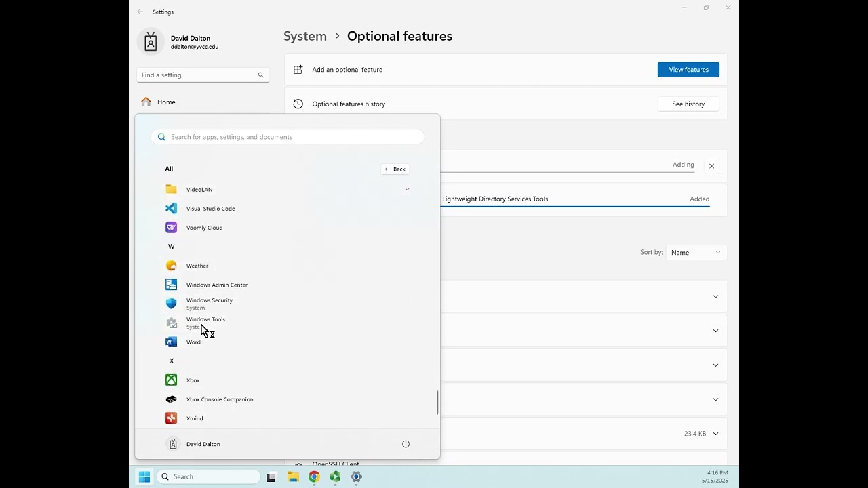This screenshot has height=488, width=868.
Task: Launch Word from the app list
Action: click(x=193, y=342)
